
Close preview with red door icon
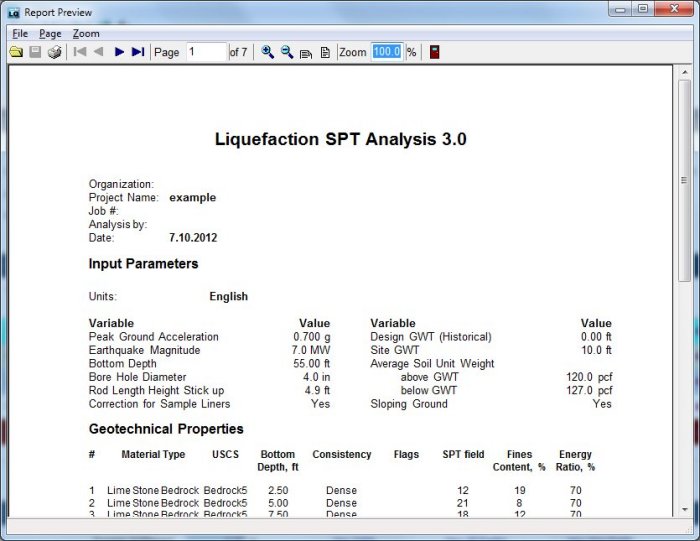pyautogui.click(x=434, y=52)
